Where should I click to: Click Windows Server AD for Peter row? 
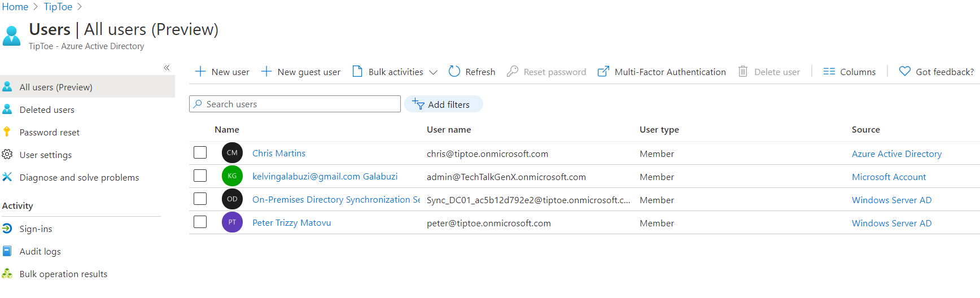891,223
